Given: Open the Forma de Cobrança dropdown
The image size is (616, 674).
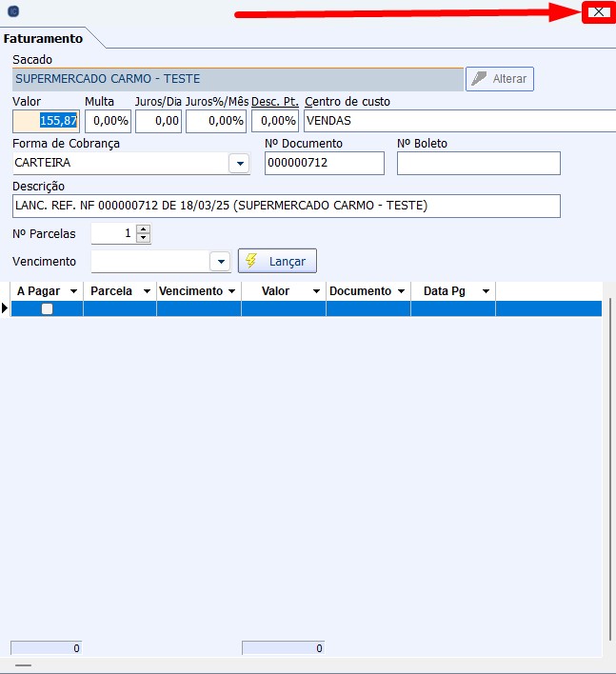Looking at the screenshot, I should (x=238, y=164).
